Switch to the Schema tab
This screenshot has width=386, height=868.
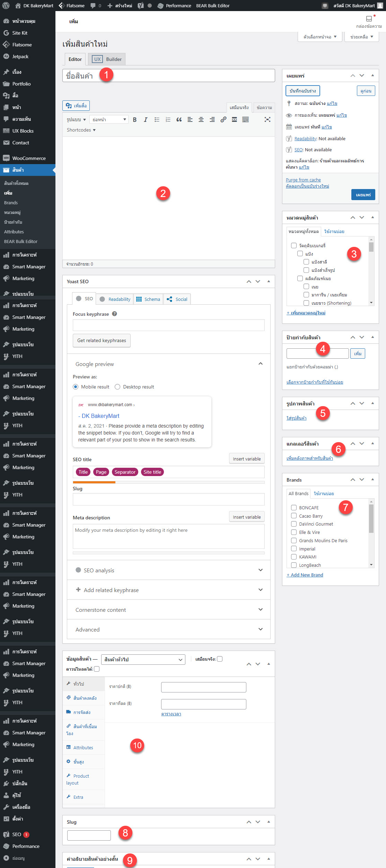click(148, 299)
